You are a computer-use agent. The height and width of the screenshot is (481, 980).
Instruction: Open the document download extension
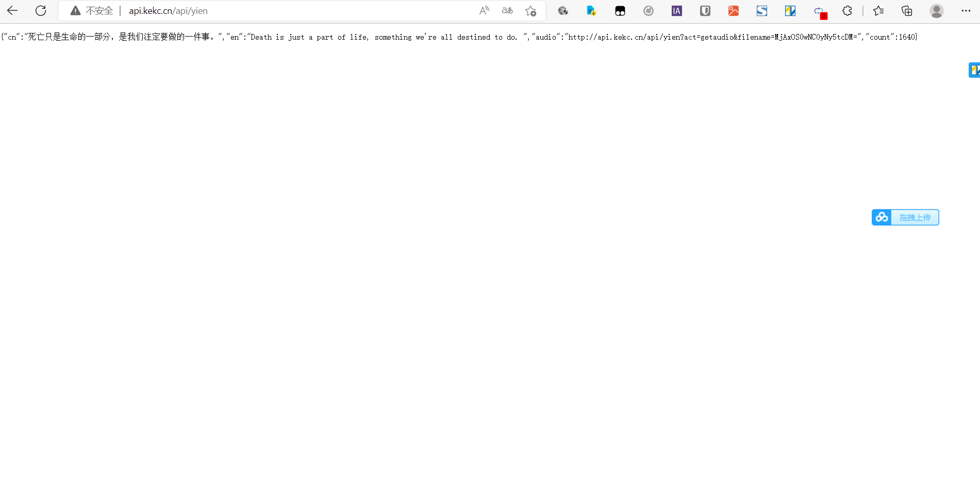pos(591,11)
